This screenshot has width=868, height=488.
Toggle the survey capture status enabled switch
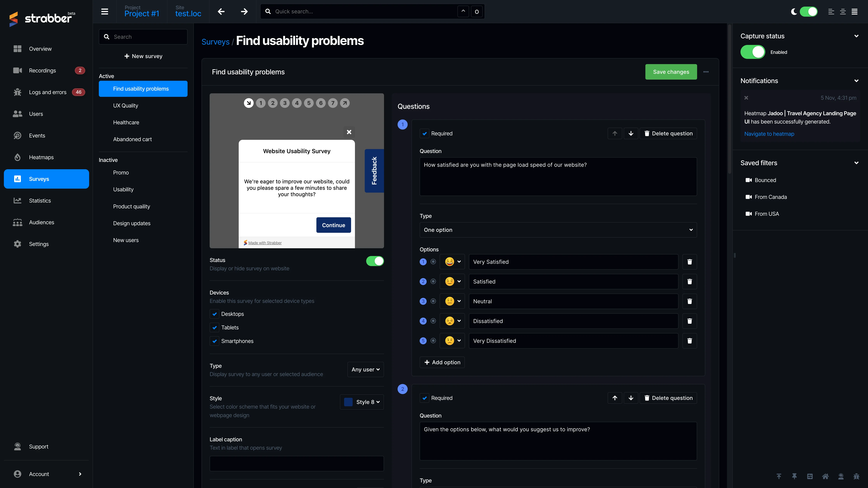[x=753, y=52]
